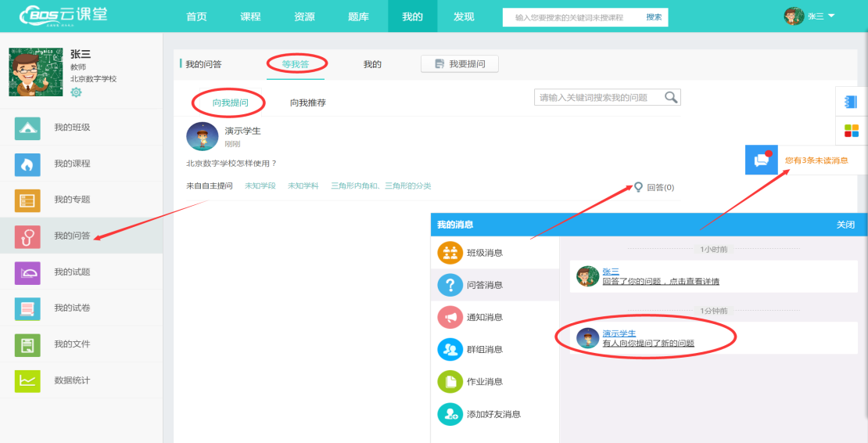Viewport: 868px width, 443px height.
Task: Click the 未知学科 tag
Action: click(303, 186)
